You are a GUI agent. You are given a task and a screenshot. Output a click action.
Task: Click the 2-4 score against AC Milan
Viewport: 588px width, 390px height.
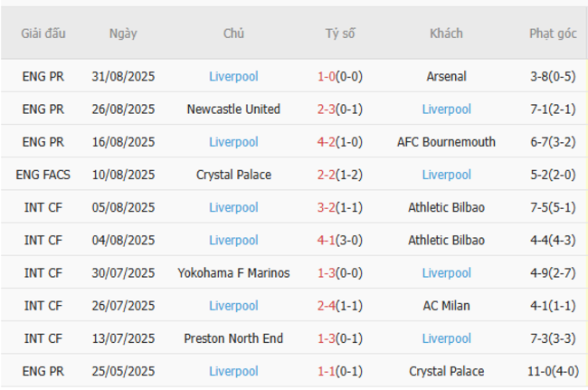pyautogui.click(x=327, y=306)
